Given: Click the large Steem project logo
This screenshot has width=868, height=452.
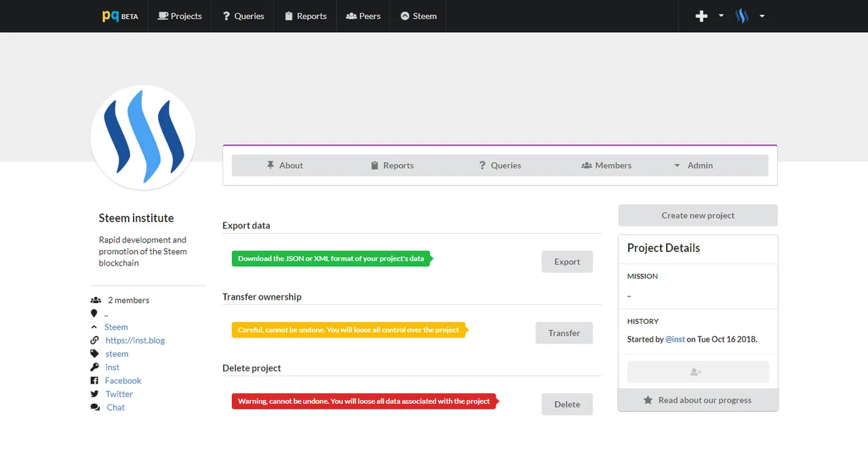Looking at the screenshot, I should (143, 138).
